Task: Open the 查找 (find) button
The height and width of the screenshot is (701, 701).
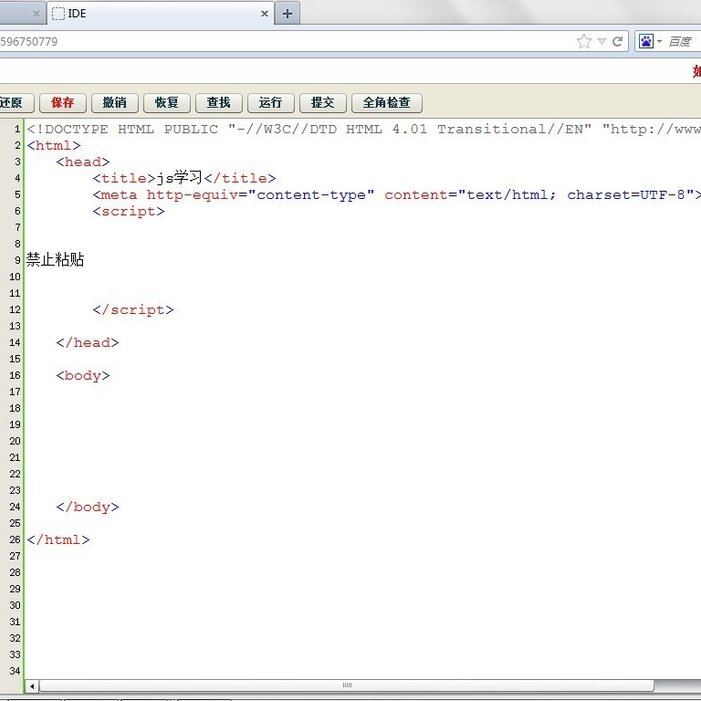Action: [x=219, y=103]
